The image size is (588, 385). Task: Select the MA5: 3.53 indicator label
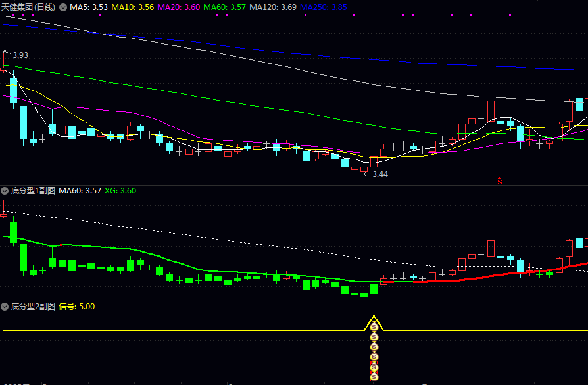pyautogui.click(x=89, y=7)
